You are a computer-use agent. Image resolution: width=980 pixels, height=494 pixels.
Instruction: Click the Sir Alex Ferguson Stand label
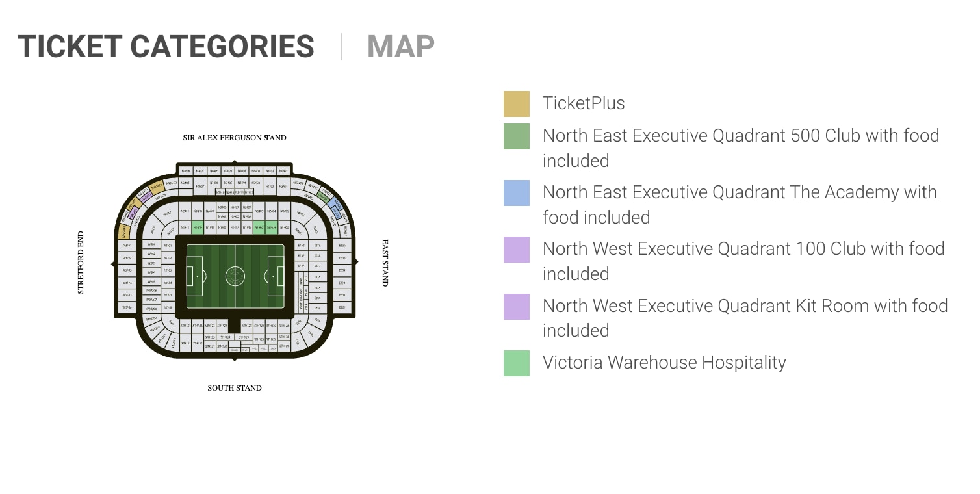[235, 138]
